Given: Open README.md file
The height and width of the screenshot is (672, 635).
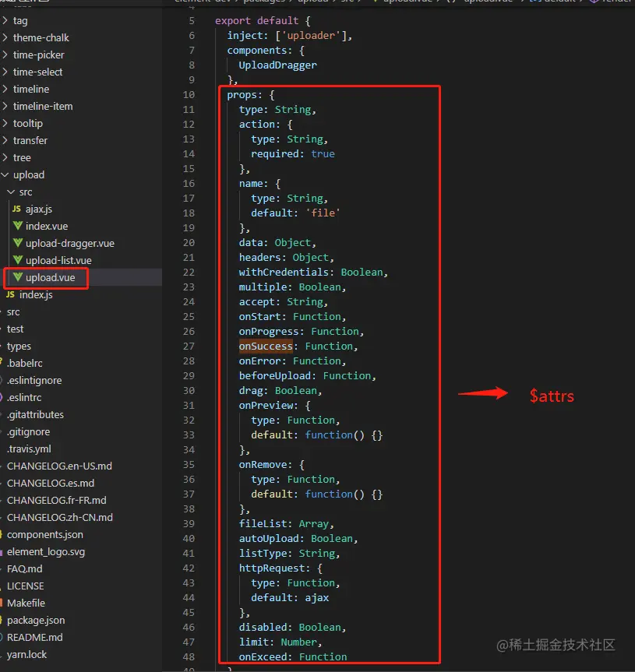Looking at the screenshot, I should pyautogui.click(x=35, y=638).
